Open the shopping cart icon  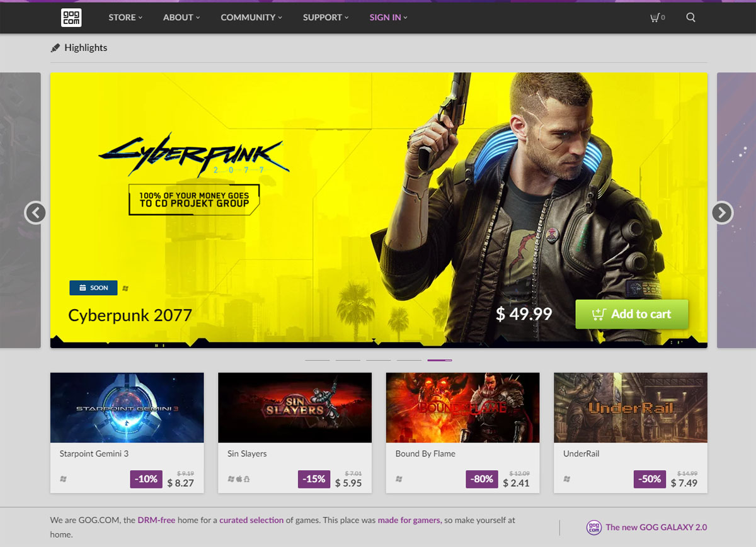tap(655, 18)
